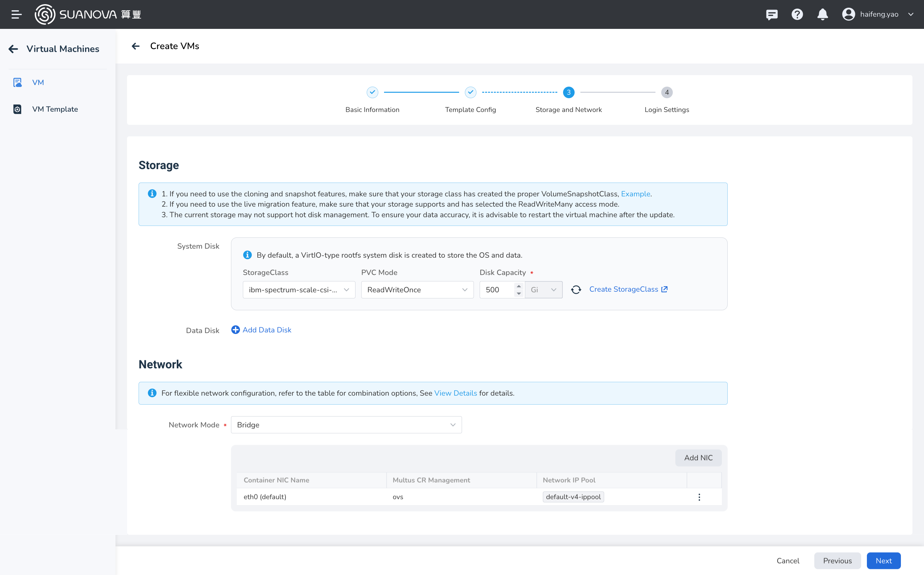This screenshot has width=924, height=575.
Task: Open the Gi capacity unit dropdown
Action: click(543, 290)
